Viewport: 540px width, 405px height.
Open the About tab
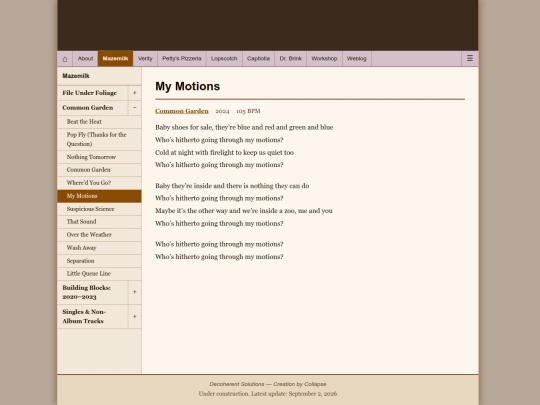click(85, 59)
